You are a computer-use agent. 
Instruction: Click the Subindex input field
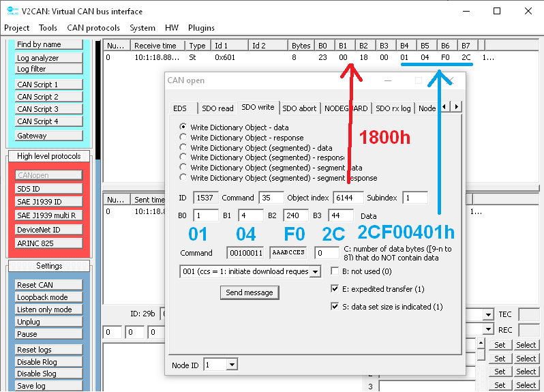(415, 198)
